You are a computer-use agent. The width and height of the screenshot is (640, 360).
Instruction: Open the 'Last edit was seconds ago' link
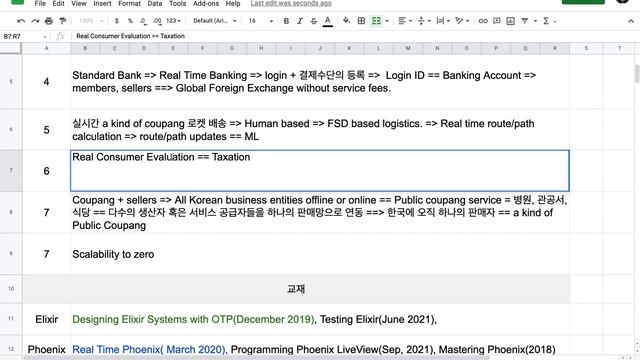tap(291, 3)
